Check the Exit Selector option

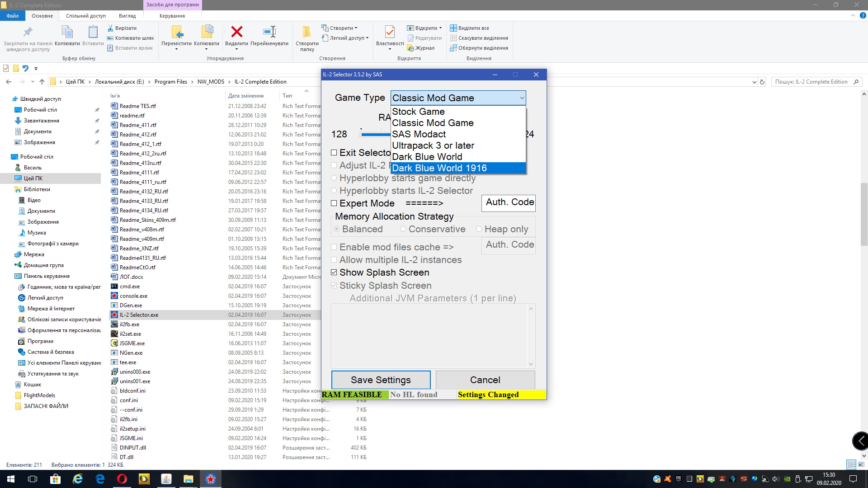334,153
